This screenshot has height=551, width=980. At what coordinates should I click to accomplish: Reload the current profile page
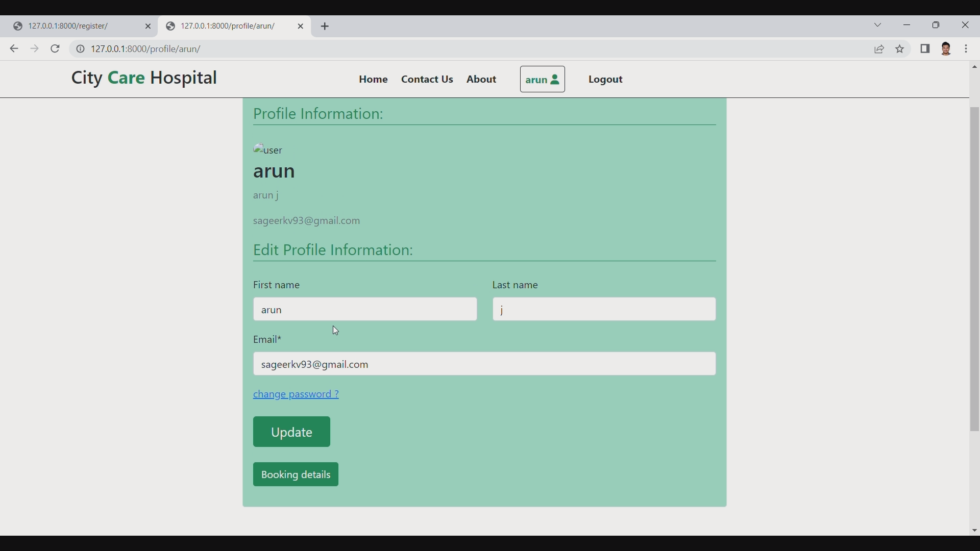pos(55,48)
